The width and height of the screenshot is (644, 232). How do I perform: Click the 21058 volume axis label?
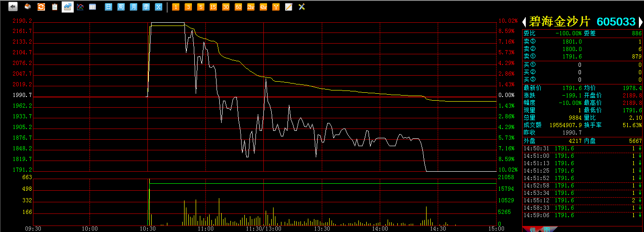point(506,177)
